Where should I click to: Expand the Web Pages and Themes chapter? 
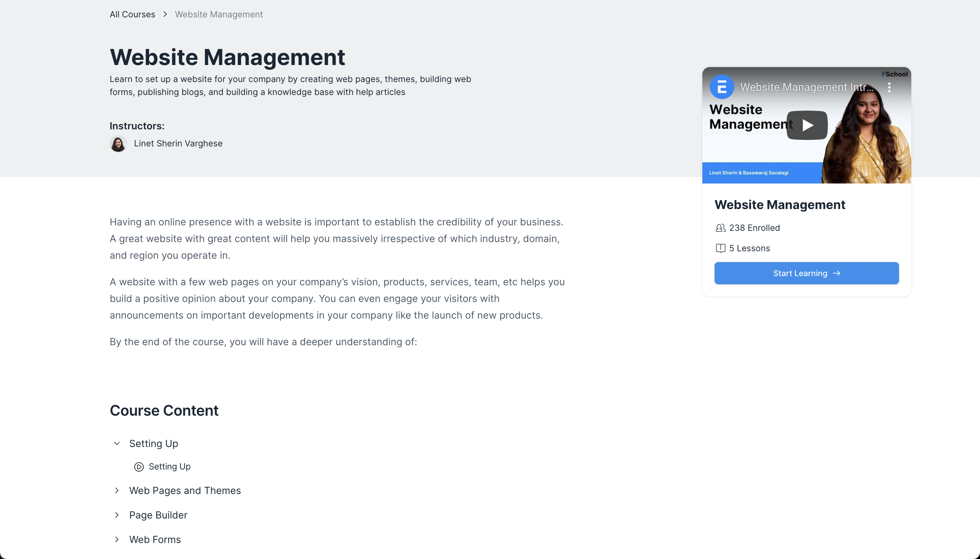117,490
